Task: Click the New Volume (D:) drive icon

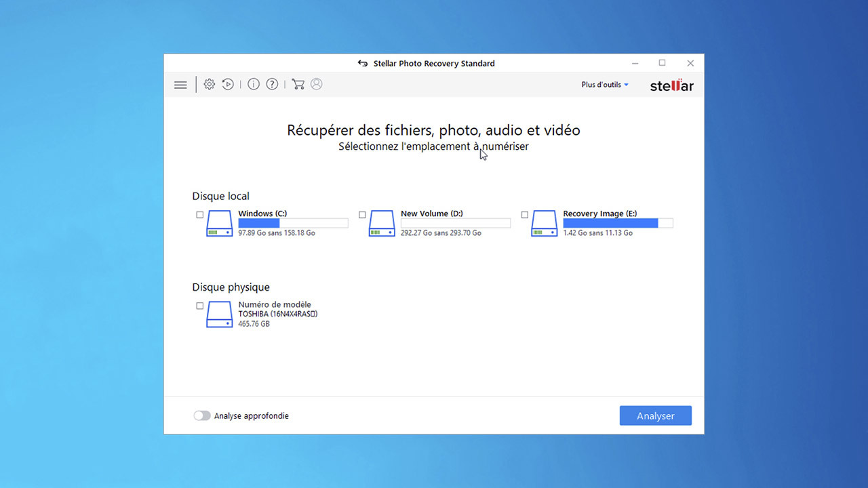Action: pyautogui.click(x=382, y=223)
